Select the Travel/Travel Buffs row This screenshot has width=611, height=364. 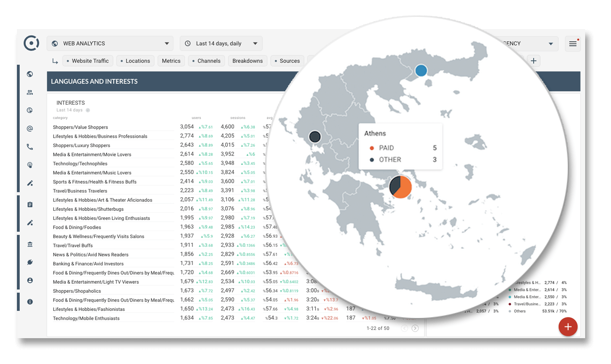click(x=73, y=246)
